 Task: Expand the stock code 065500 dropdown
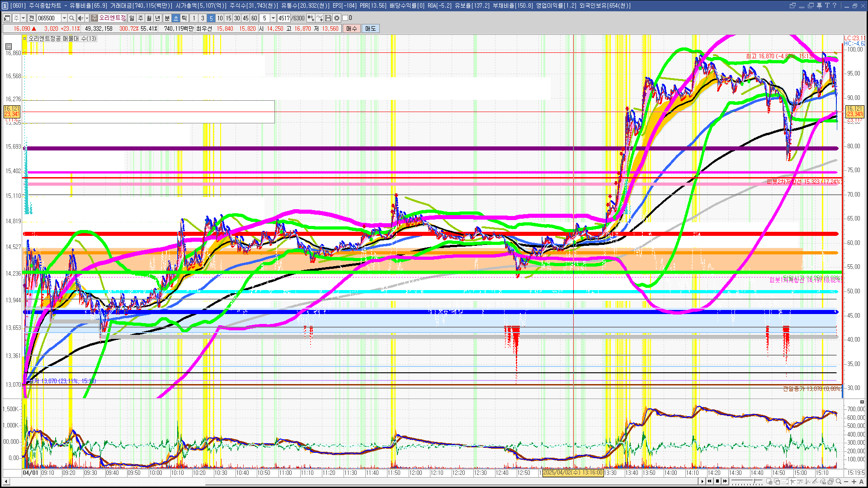tap(64, 18)
